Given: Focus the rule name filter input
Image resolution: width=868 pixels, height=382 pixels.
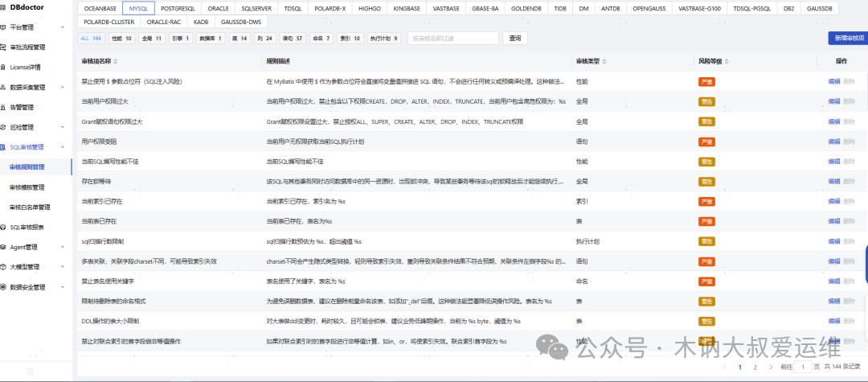Looking at the screenshot, I should pos(453,39).
